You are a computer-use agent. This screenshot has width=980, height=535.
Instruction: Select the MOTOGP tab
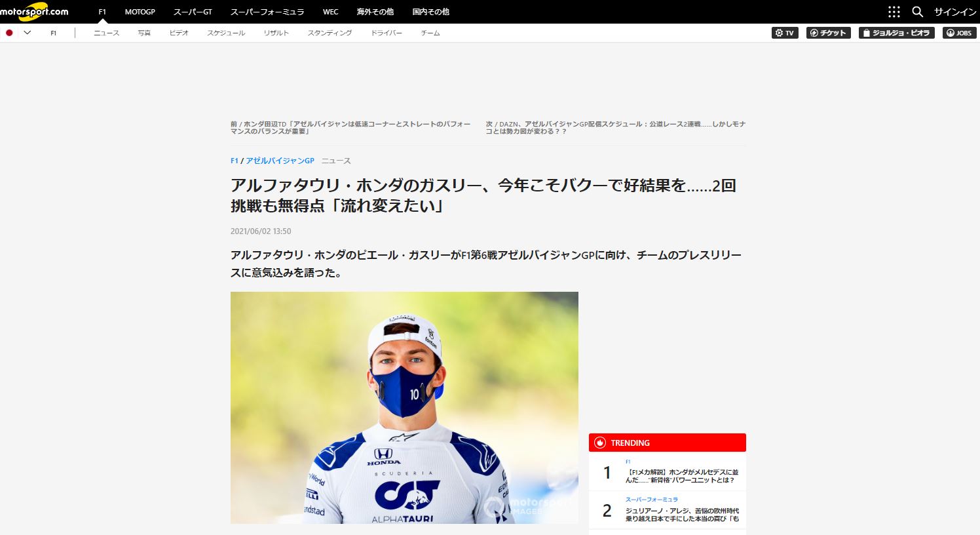click(x=140, y=12)
